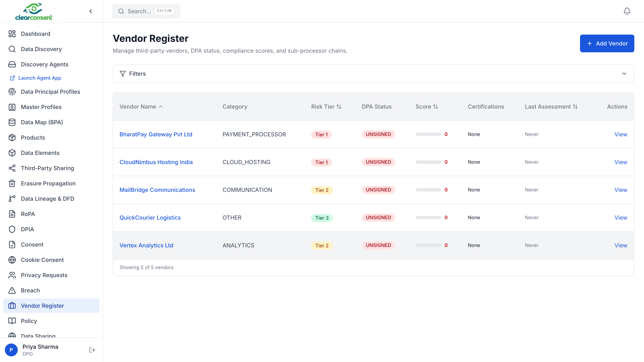Sort by Score column

(x=426, y=107)
